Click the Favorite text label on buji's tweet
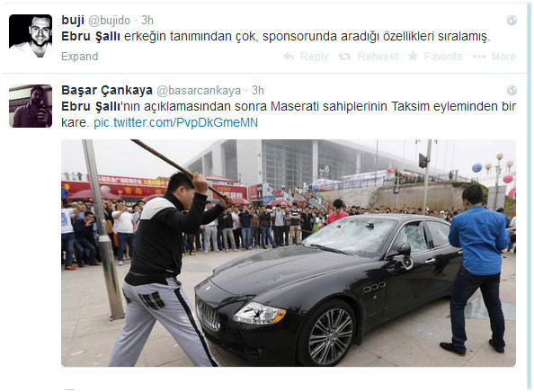This screenshot has width=534, height=392. (443, 57)
